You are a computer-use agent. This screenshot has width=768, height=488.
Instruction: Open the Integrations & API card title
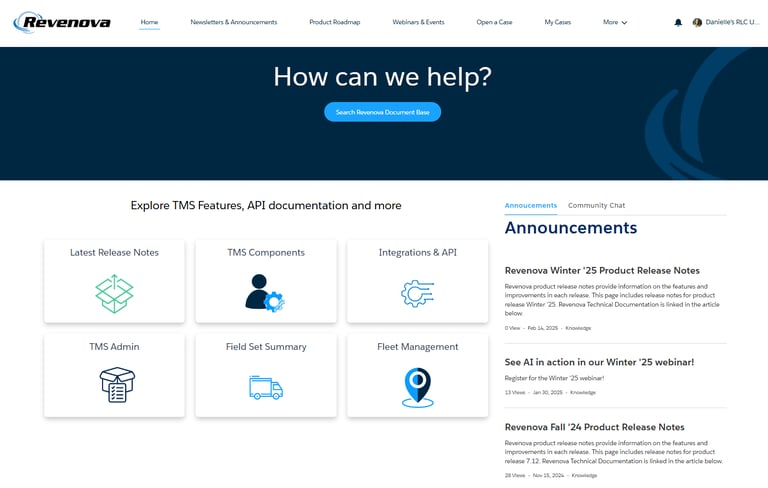(417, 253)
